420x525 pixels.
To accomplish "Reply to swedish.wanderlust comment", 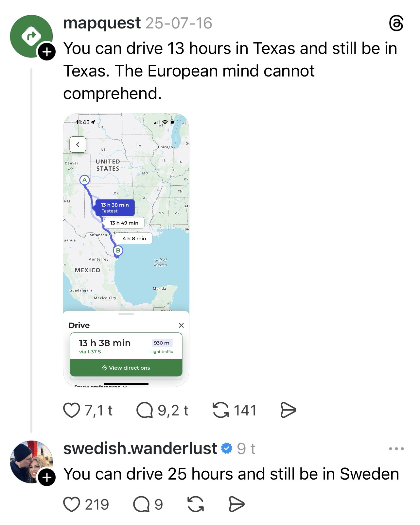I will click(142, 504).
